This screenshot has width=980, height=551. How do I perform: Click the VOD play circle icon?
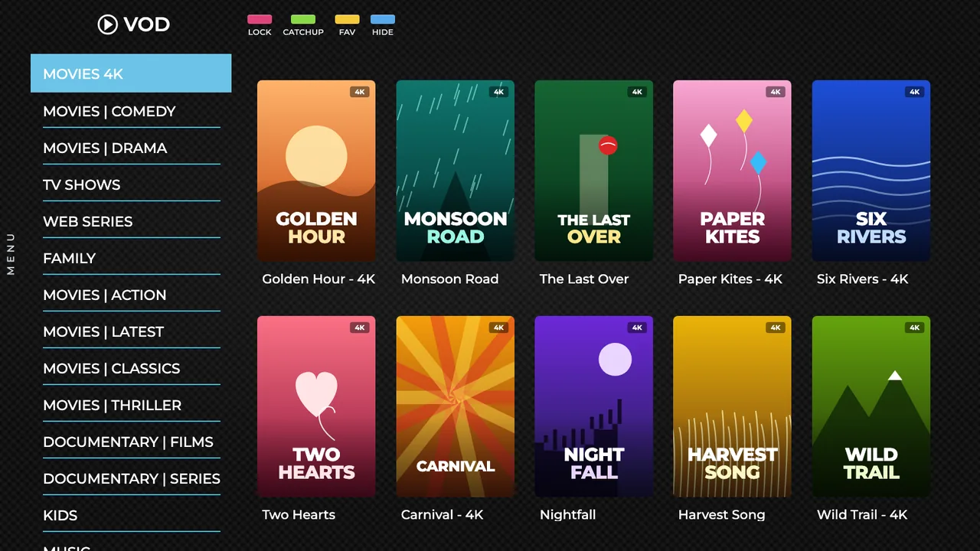tap(107, 24)
